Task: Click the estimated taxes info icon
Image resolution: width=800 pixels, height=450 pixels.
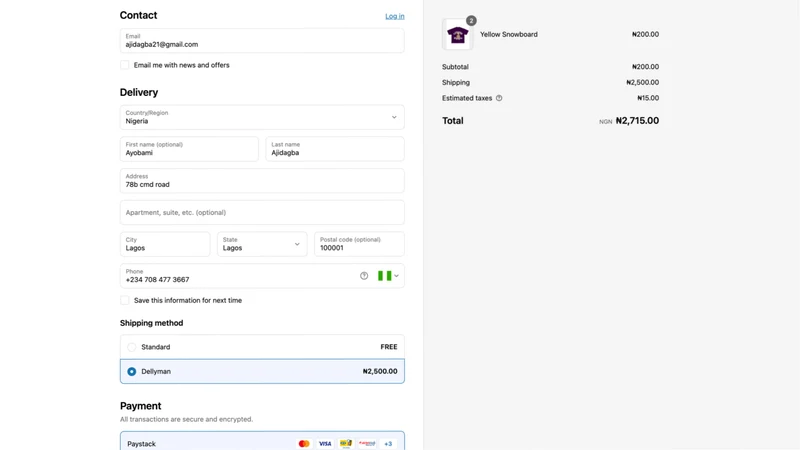Action: point(499,98)
